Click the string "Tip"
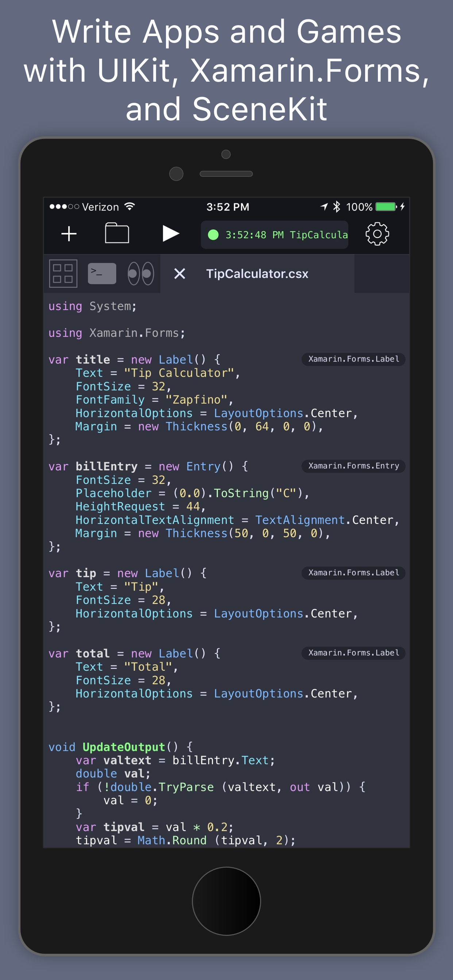Screen dimensions: 453x980 click(x=141, y=587)
